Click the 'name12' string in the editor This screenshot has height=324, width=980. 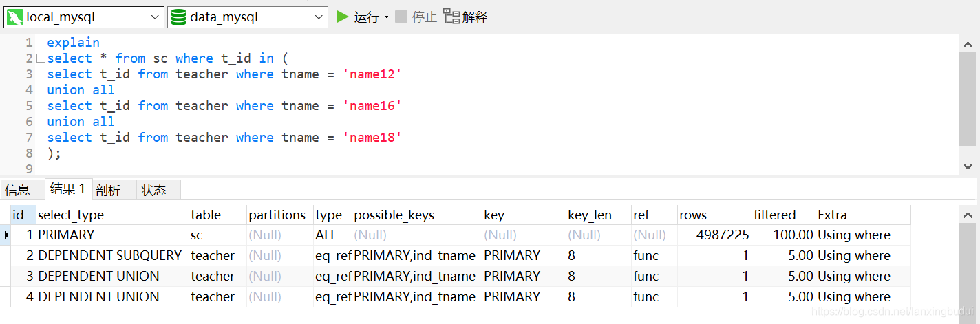372,74
